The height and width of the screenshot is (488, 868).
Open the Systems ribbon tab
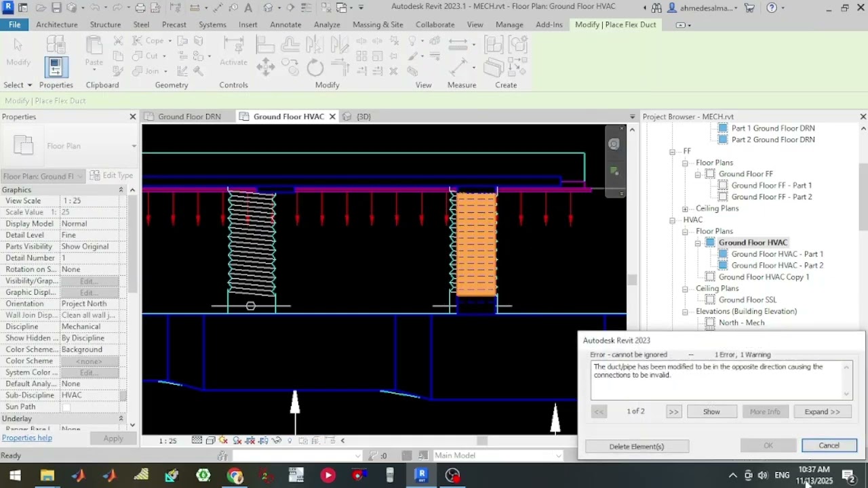[x=212, y=24]
